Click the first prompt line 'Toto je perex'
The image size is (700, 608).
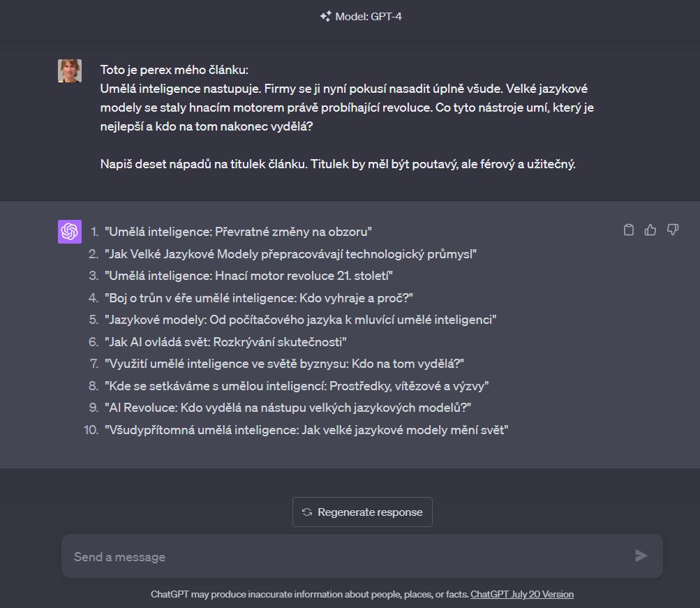(174, 70)
